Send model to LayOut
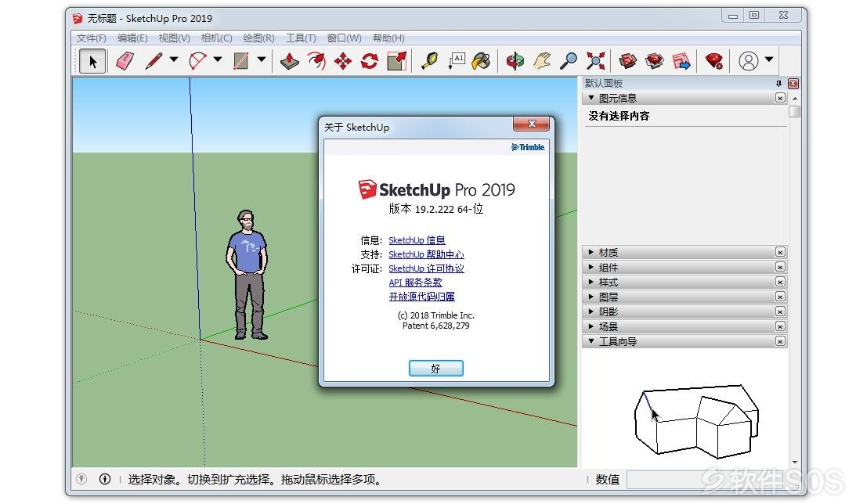Viewport: 856px width, 504px height. coord(681,60)
